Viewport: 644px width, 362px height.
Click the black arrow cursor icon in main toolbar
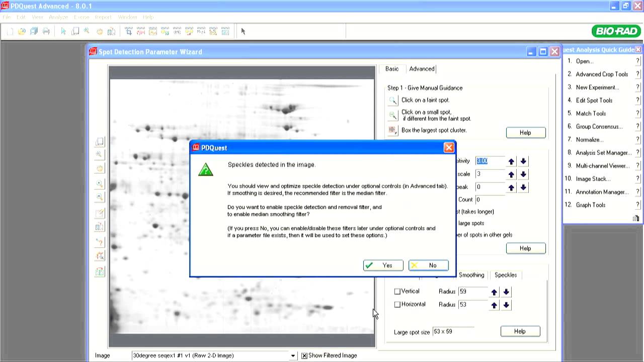(243, 31)
